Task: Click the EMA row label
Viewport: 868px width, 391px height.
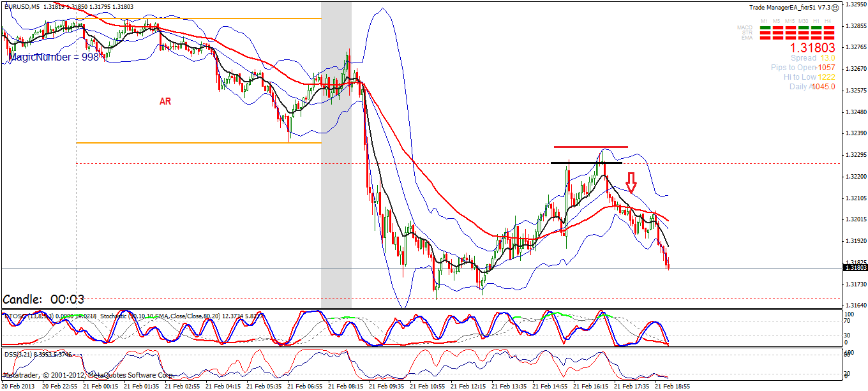Action: tap(747, 38)
